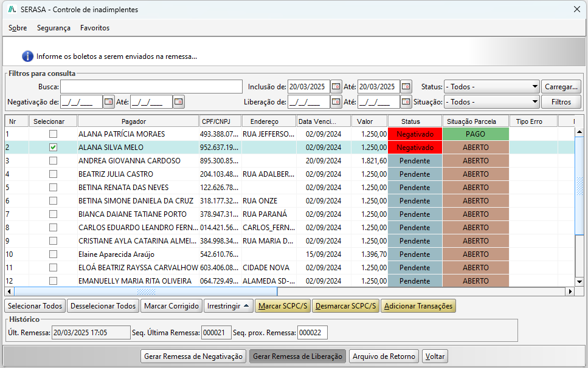588x368 pixels.
Task: Select checkbox for CRISTIANE AYLA CATARINA row
Action: coord(54,240)
